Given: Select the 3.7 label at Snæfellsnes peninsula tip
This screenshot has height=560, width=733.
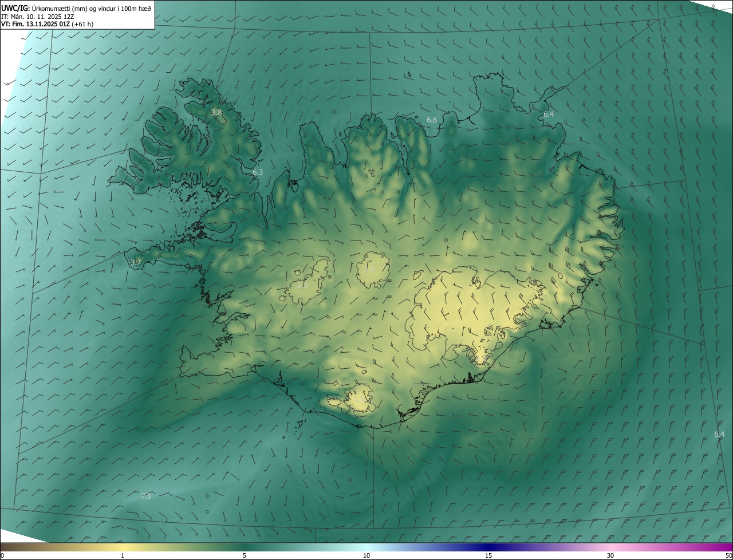Looking at the screenshot, I should [x=135, y=263].
